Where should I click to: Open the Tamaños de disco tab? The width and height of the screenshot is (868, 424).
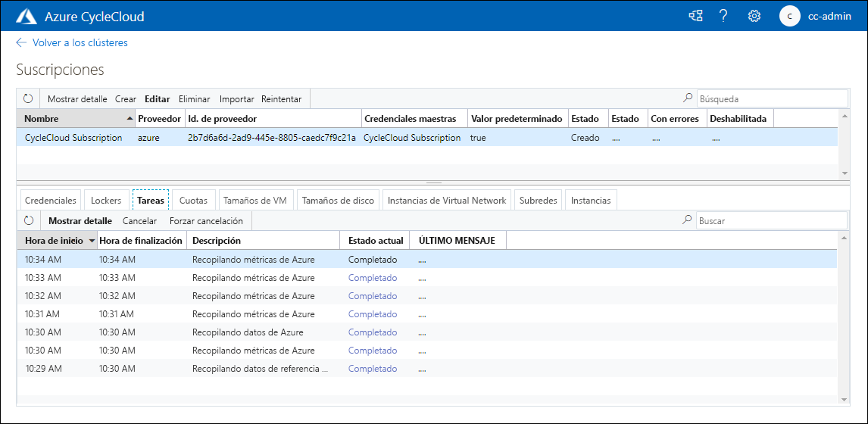coord(338,201)
